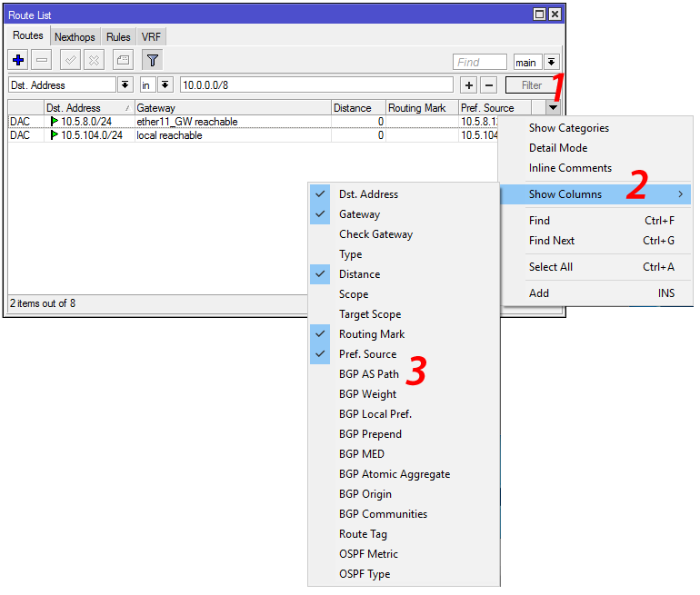
Task: Select Detail Mode from context menu
Action: pyautogui.click(x=558, y=148)
